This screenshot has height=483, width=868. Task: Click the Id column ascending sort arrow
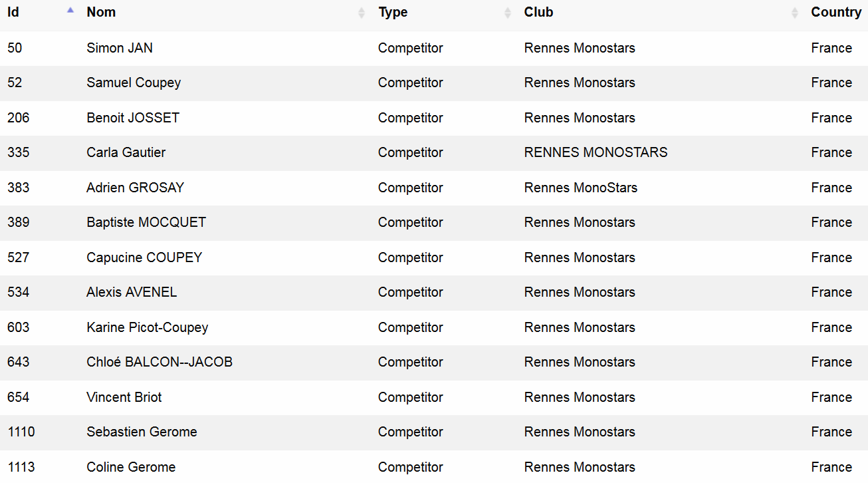(x=70, y=10)
